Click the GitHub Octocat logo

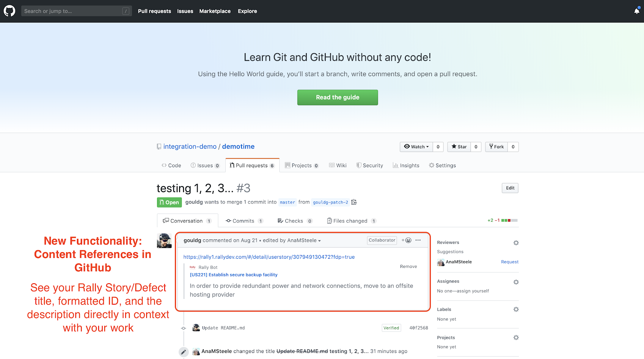coord(9,11)
